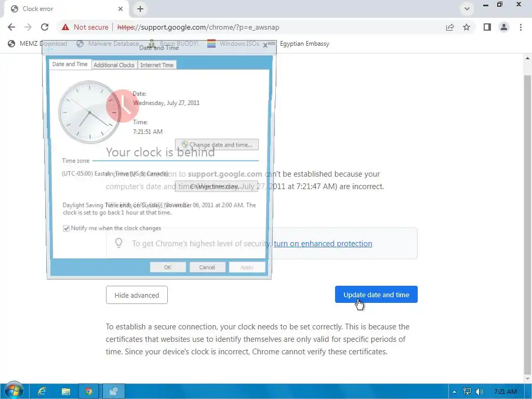Close the Clock error tab

(x=121, y=9)
